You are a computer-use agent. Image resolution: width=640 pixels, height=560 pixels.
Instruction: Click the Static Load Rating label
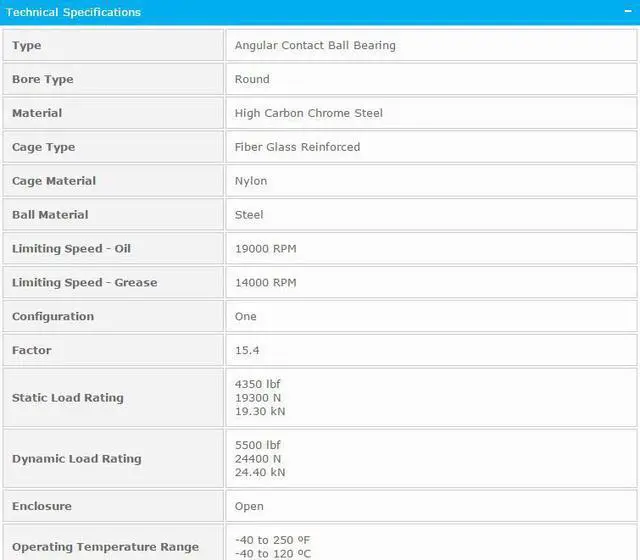click(x=68, y=398)
